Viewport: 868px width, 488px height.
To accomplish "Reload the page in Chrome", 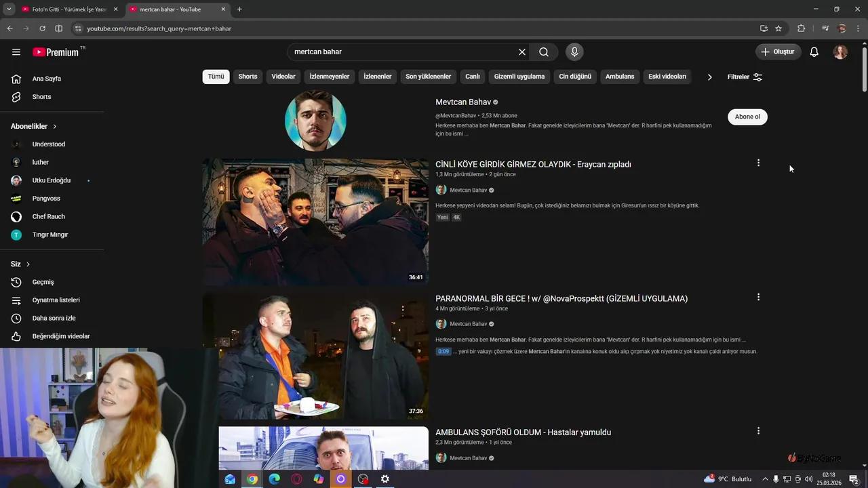I will (x=42, y=28).
